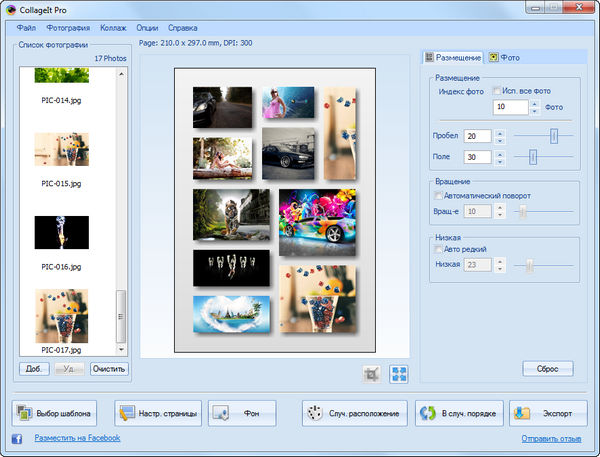Open the Коллаж menu
600x457 pixels.
(113, 27)
